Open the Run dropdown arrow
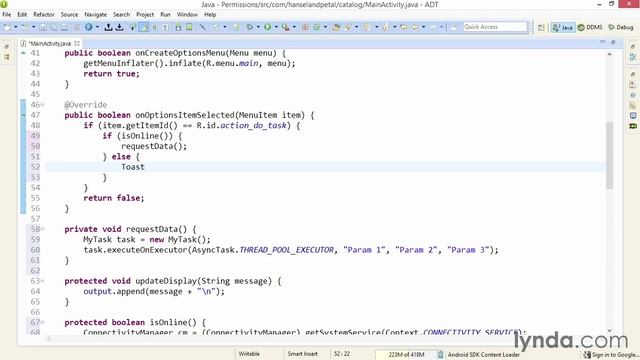Screen dimensions: 640x360 click(276, 27)
